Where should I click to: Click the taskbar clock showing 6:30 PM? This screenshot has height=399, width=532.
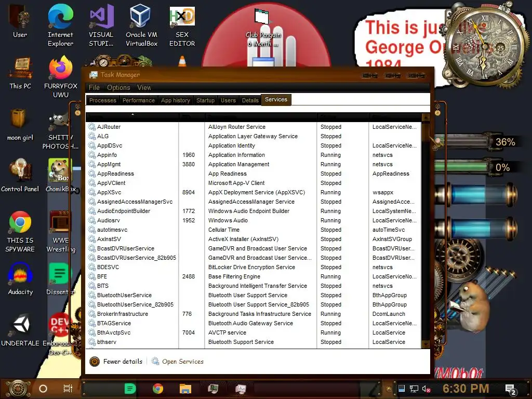[466, 389]
